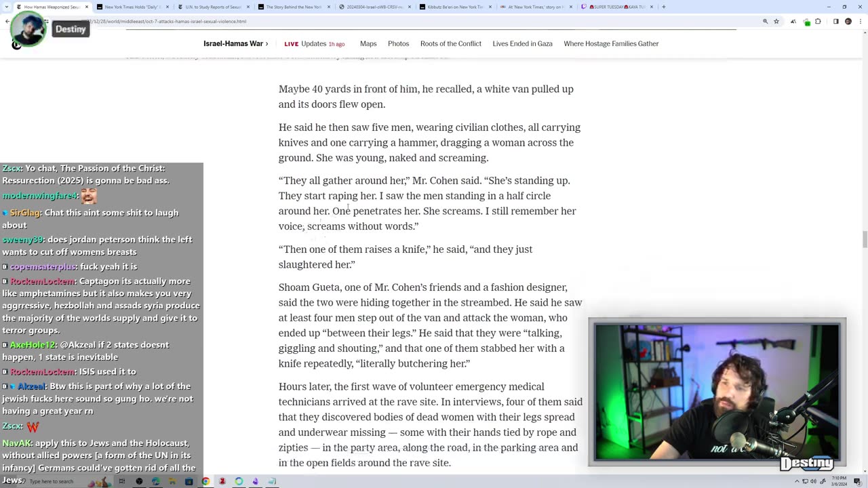Open the Chrome three-dot menu
This screenshot has height=488, width=868.
859,22
